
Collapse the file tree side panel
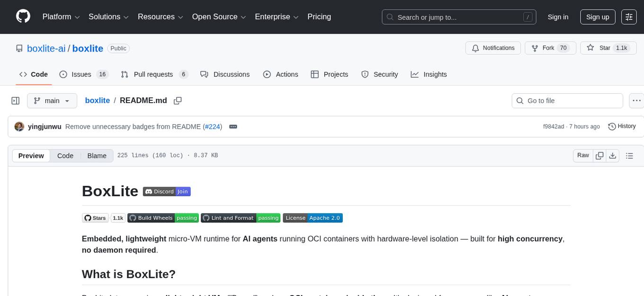[16, 101]
